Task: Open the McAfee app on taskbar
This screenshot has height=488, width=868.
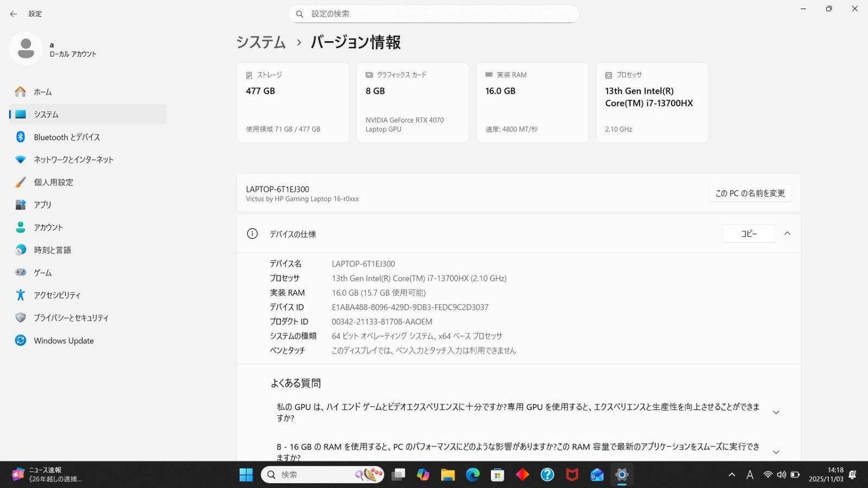Action: (x=572, y=475)
